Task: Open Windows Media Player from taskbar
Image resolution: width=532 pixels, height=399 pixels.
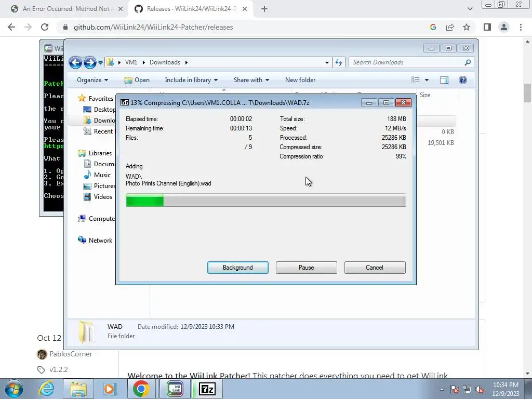Action: point(109,389)
